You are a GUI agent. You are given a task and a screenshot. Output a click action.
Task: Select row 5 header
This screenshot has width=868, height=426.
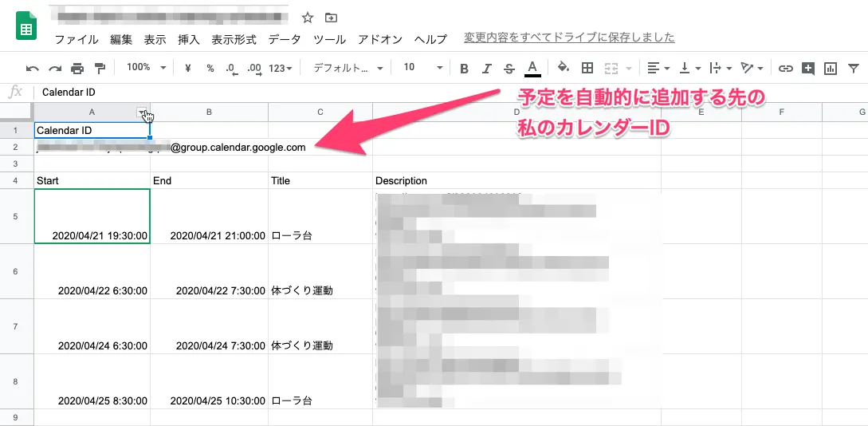[x=17, y=216]
